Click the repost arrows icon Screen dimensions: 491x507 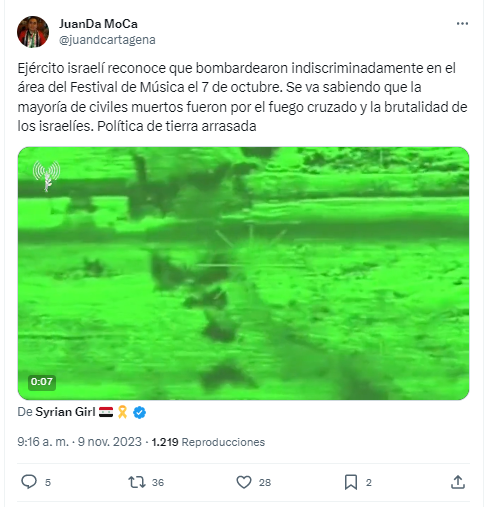(137, 482)
